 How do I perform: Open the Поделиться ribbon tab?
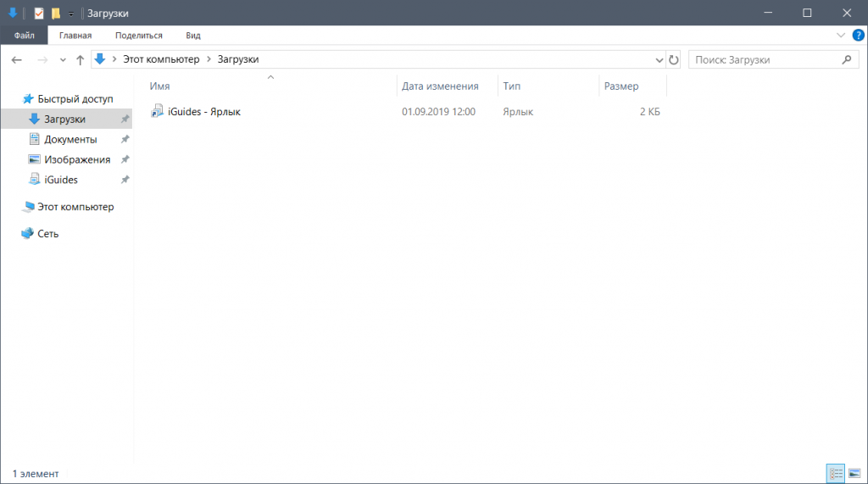pyautogui.click(x=138, y=36)
